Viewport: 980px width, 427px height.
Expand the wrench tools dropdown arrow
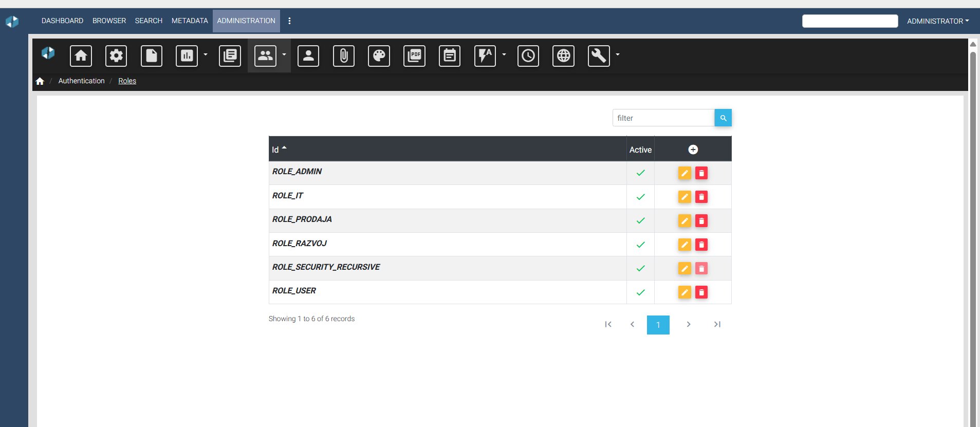coord(618,54)
